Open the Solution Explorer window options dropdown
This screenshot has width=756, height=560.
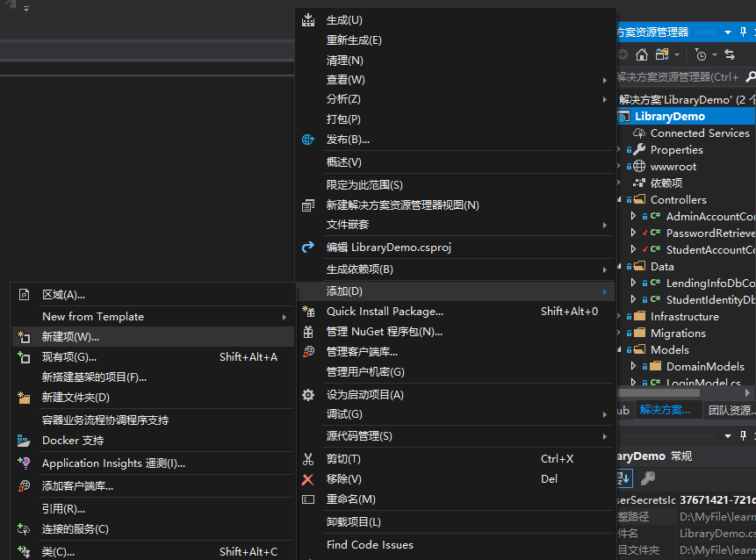[728, 32]
